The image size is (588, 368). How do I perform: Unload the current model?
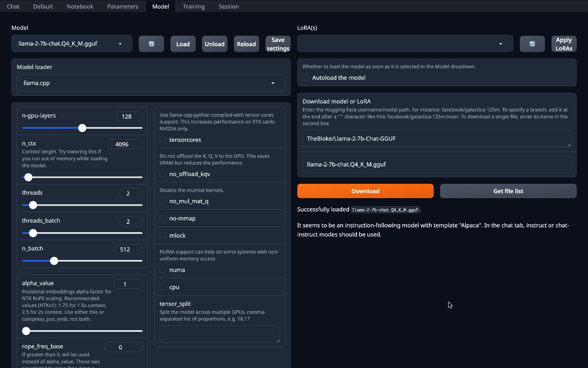(x=215, y=44)
